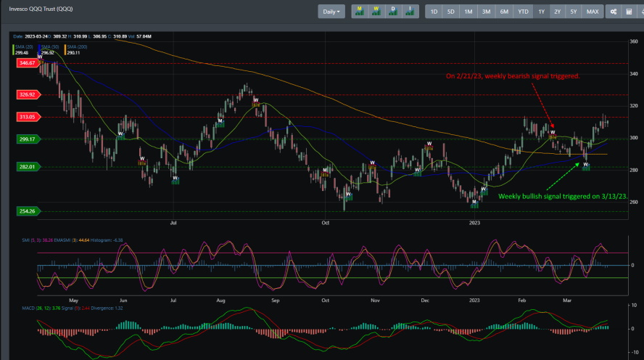Click the W marker at the 2/21/23 bearish signal
The height and width of the screenshot is (360, 644).
(x=553, y=133)
